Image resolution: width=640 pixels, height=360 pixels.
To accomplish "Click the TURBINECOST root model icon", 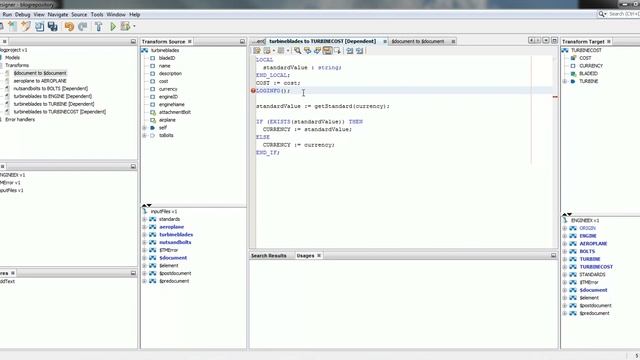I will coord(565,50).
